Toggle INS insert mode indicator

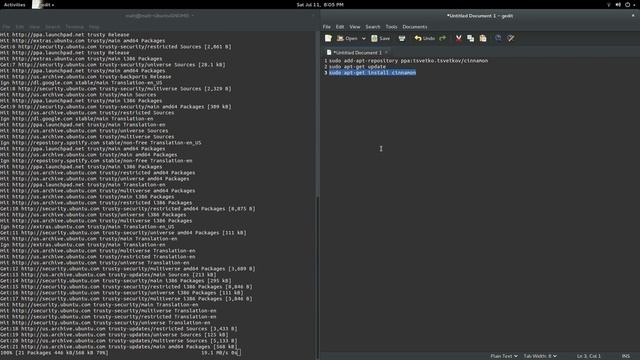625,356
